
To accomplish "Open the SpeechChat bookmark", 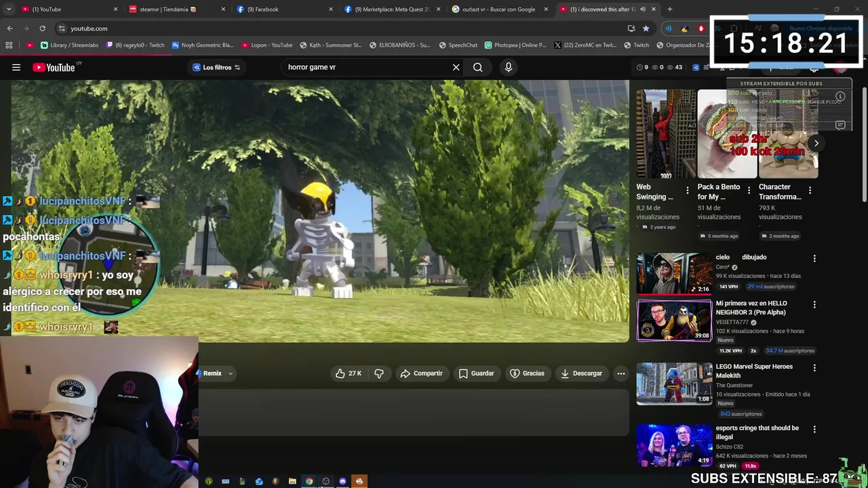I will pyautogui.click(x=458, y=45).
